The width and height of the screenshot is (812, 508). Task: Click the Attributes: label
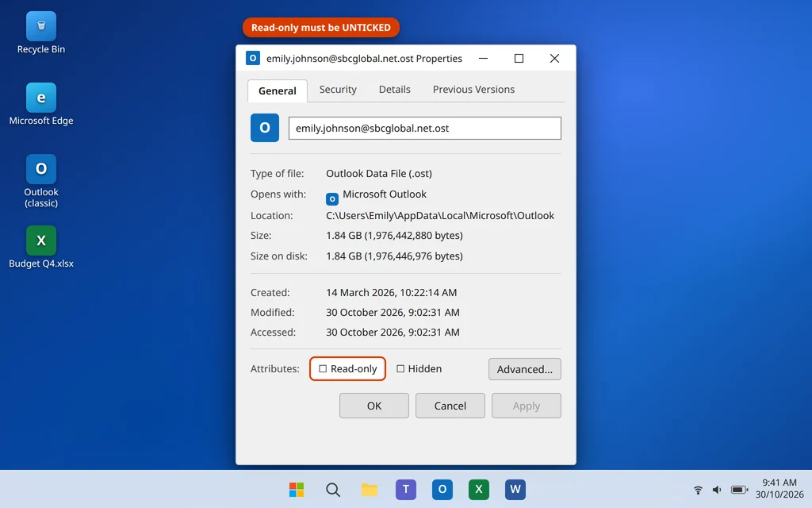[x=275, y=368]
